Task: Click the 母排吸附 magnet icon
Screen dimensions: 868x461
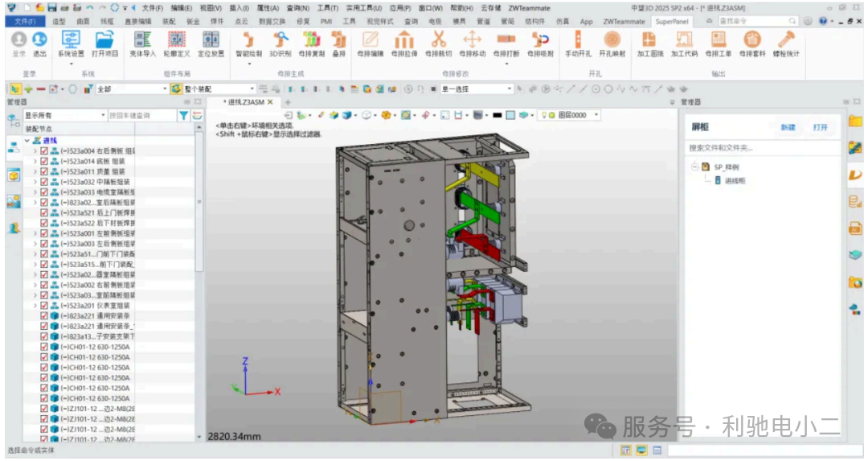Action: (540, 40)
